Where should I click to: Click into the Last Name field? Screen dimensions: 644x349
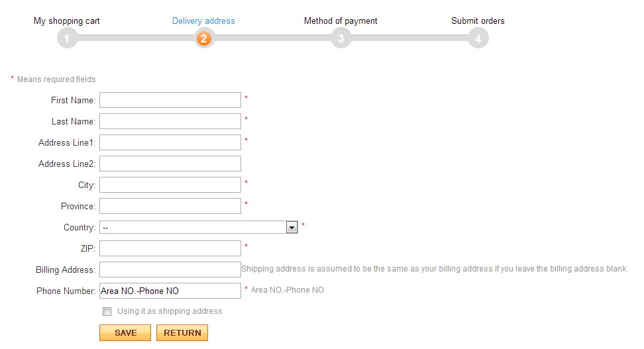click(170, 121)
